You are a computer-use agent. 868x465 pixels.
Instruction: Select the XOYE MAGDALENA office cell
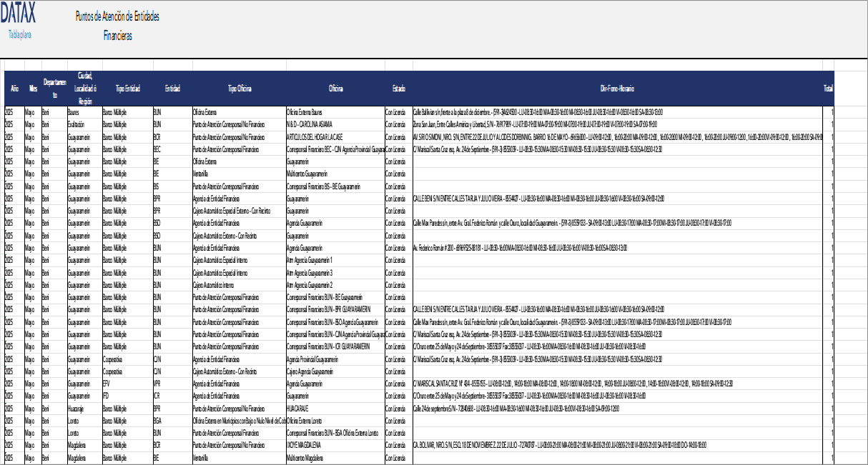point(304,444)
